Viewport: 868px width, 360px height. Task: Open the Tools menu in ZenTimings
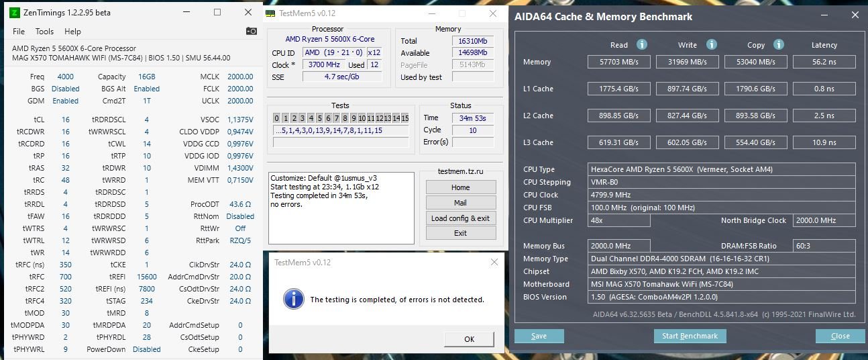pyautogui.click(x=44, y=32)
